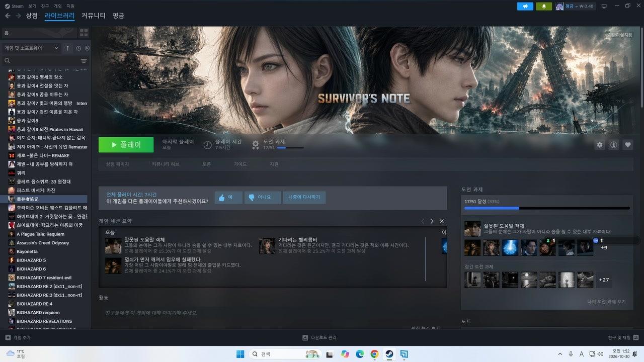Click the green 플레이 button
The image size is (644, 362).
click(x=126, y=145)
